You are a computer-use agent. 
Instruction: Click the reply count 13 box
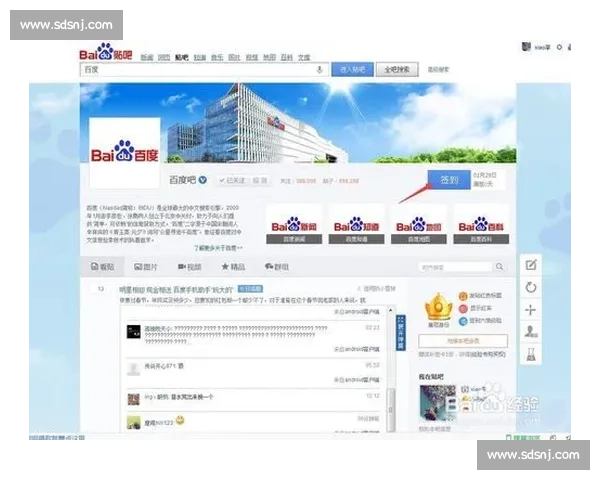click(x=101, y=289)
